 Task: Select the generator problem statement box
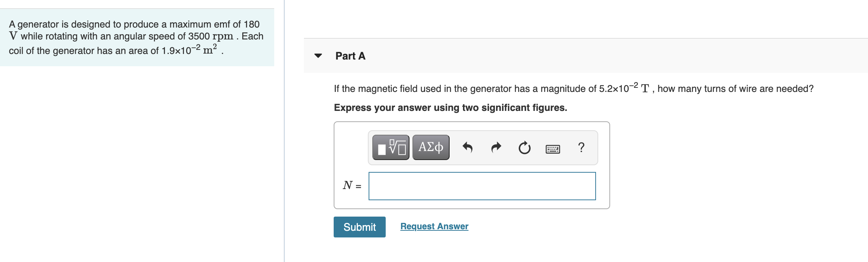(137, 38)
